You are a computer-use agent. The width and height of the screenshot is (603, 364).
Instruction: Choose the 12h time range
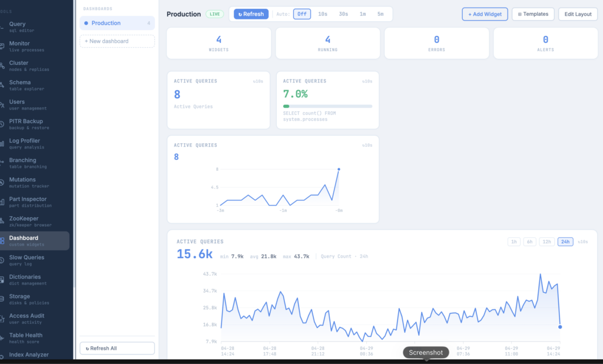(546, 241)
